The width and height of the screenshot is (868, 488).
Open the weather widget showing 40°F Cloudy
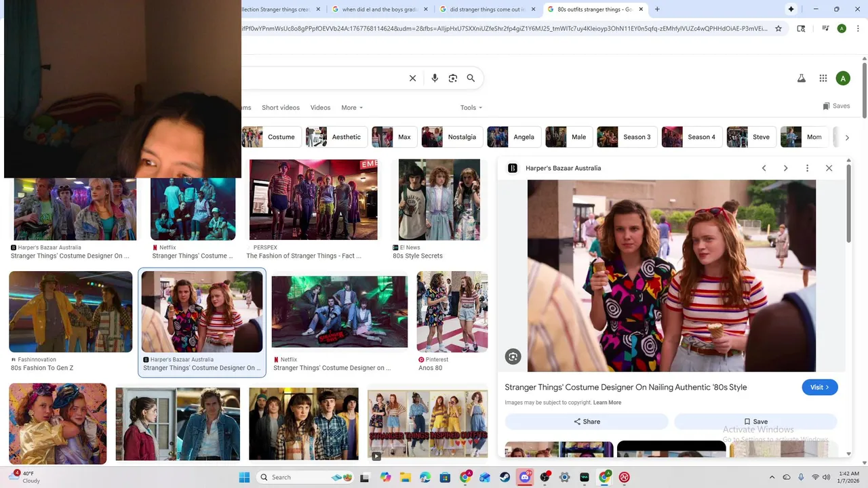point(26,477)
